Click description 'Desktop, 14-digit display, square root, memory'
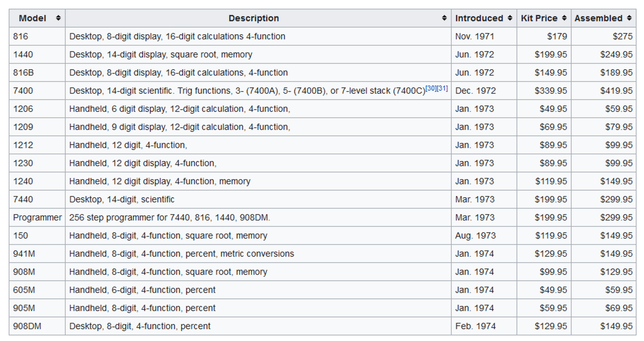The image size is (644, 341). (x=161, y=54)
